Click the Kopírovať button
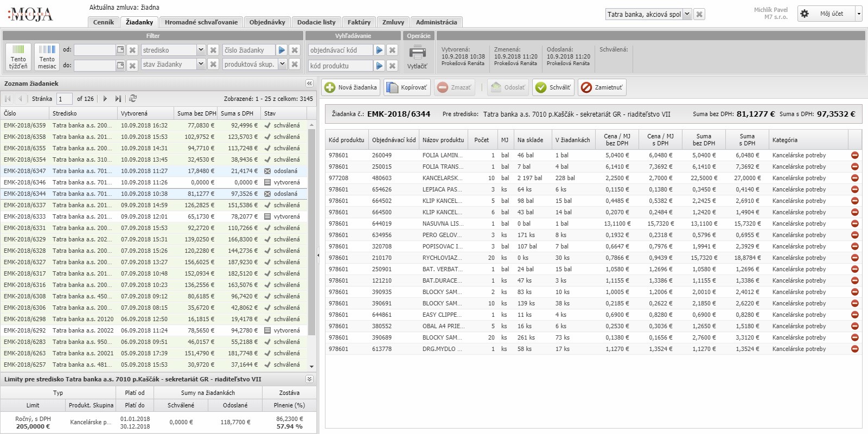Viewport: 868px width, 434px height. 407,87
